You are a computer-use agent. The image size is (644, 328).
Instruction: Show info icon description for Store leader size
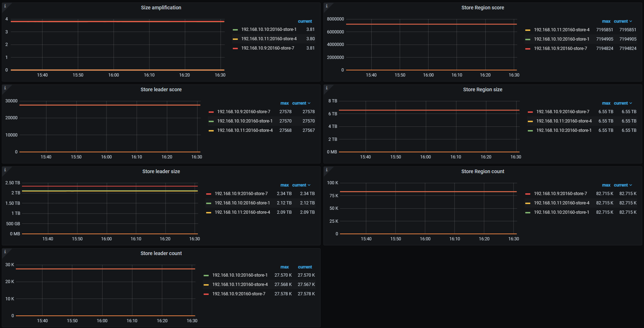(5, 170)
